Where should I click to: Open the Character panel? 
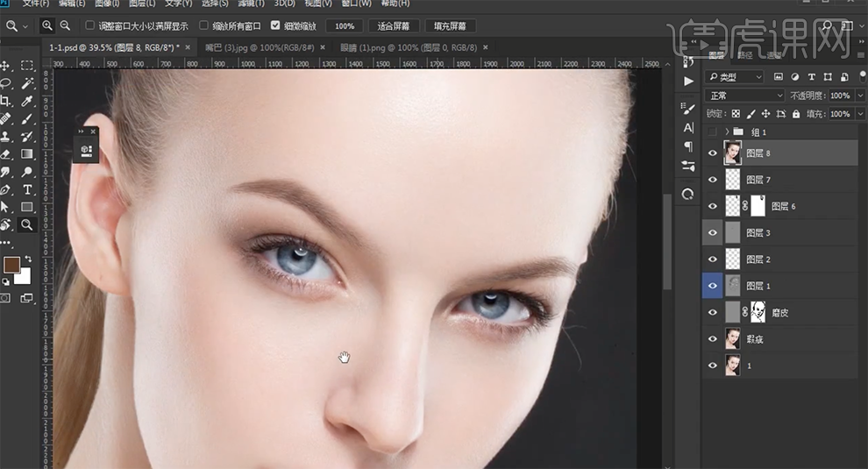tap(688, 128)
